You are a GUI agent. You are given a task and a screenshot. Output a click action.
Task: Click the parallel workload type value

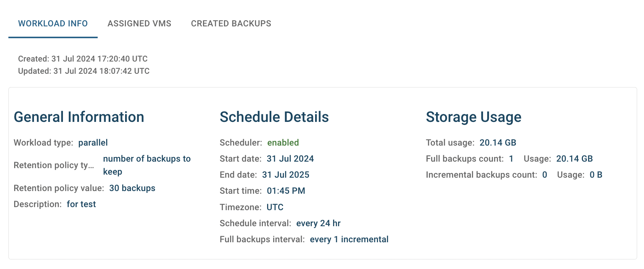coord(93,143)
